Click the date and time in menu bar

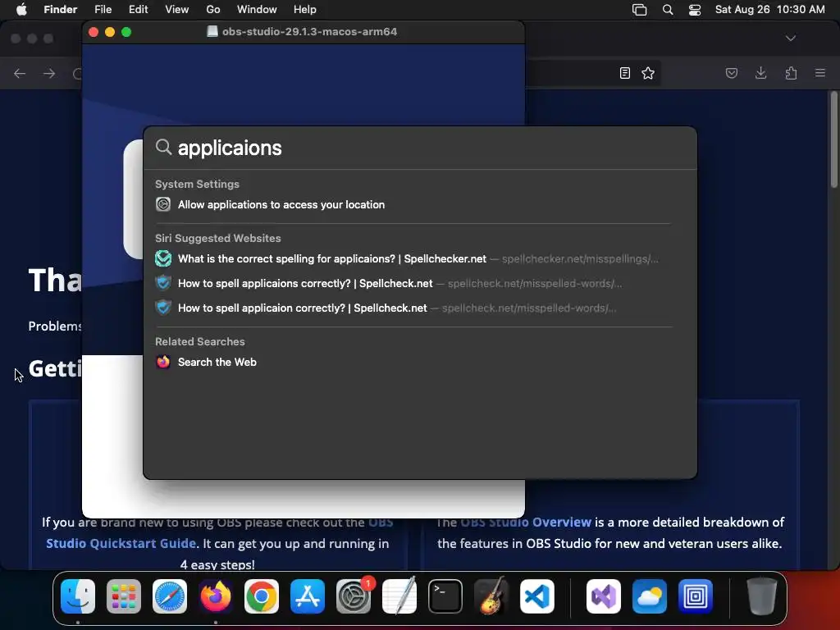tap(769, 10)
